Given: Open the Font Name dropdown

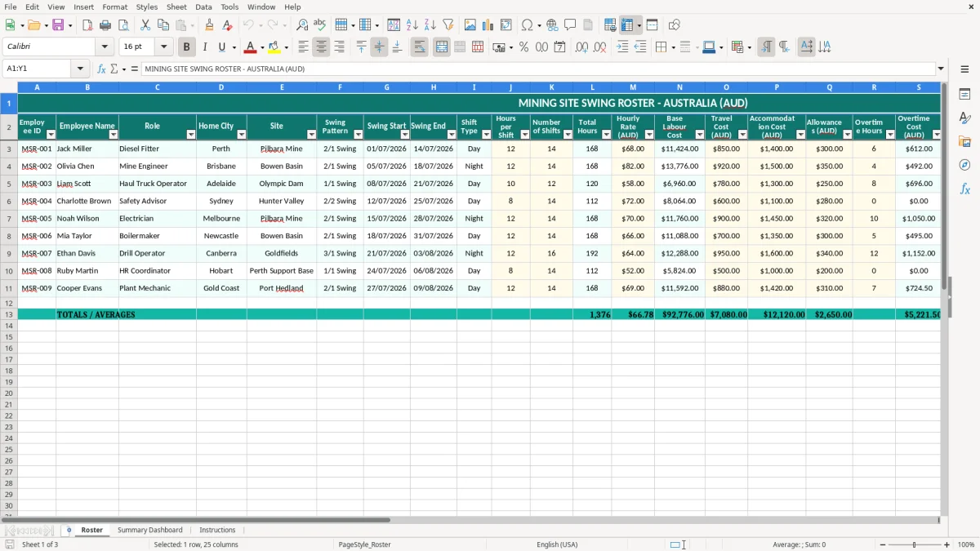Looking at the screenshot, I should tap(105, 47).
